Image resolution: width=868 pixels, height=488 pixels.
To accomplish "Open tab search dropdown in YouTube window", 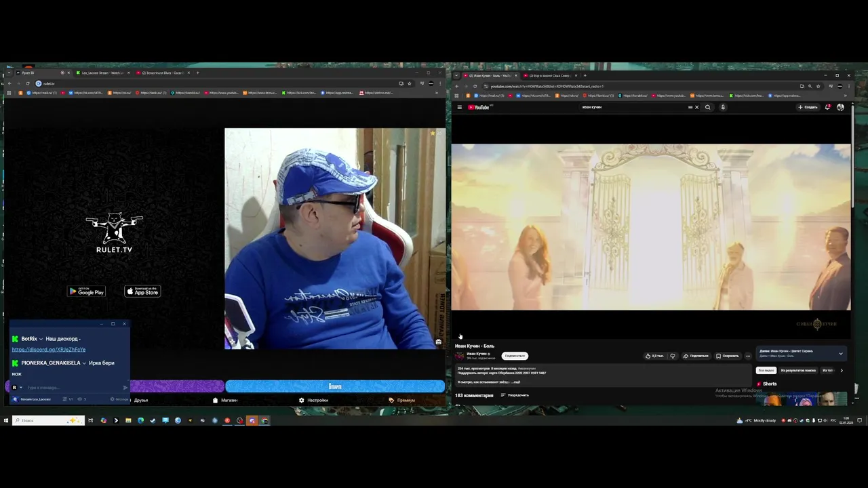I will [456, 75].
